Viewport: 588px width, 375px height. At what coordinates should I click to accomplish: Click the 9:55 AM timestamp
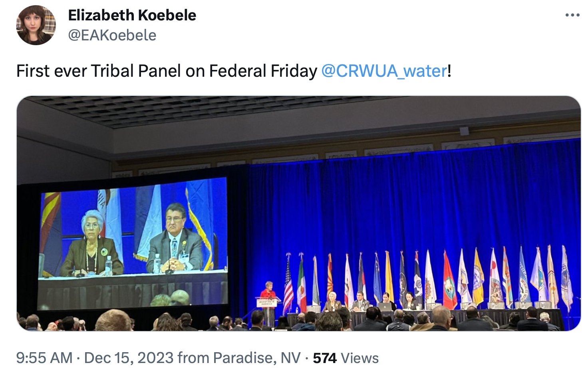pos(44,358)
